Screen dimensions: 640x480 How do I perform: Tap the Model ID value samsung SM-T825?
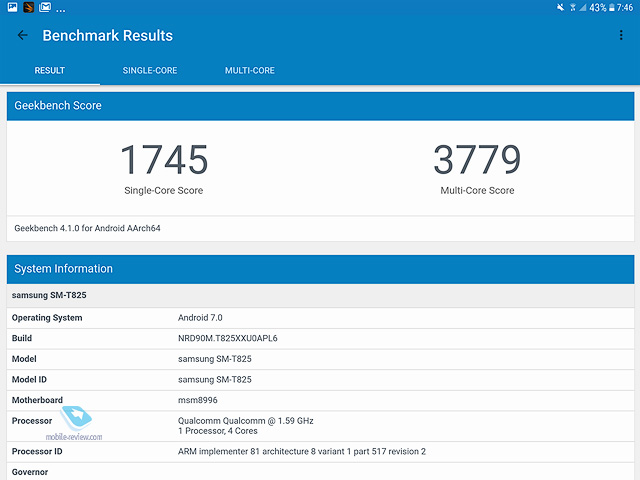coord(215,380)
